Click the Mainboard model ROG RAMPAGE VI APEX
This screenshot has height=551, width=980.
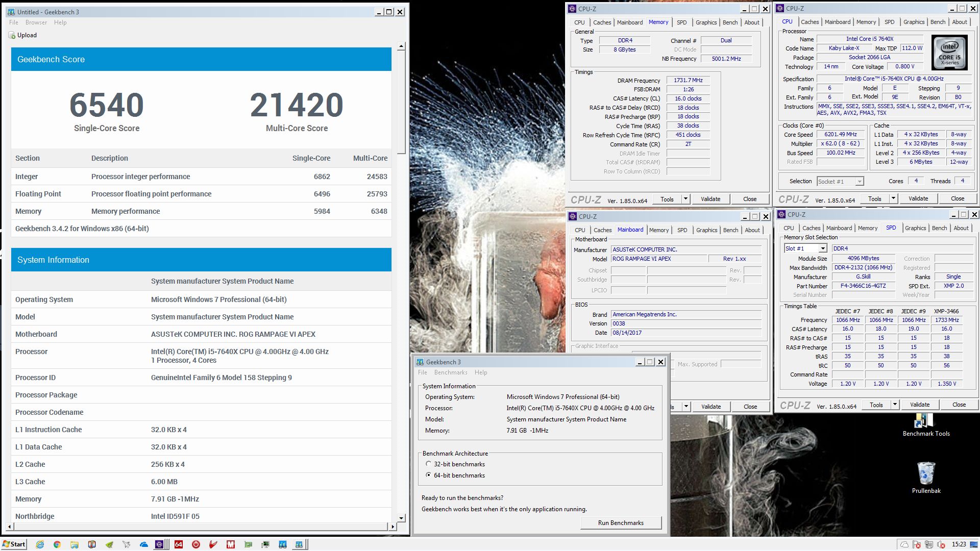coord(659,259)
